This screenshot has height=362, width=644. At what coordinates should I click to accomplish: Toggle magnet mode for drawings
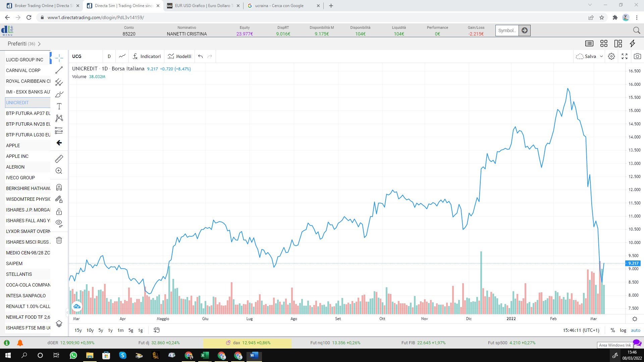(59, 187)
